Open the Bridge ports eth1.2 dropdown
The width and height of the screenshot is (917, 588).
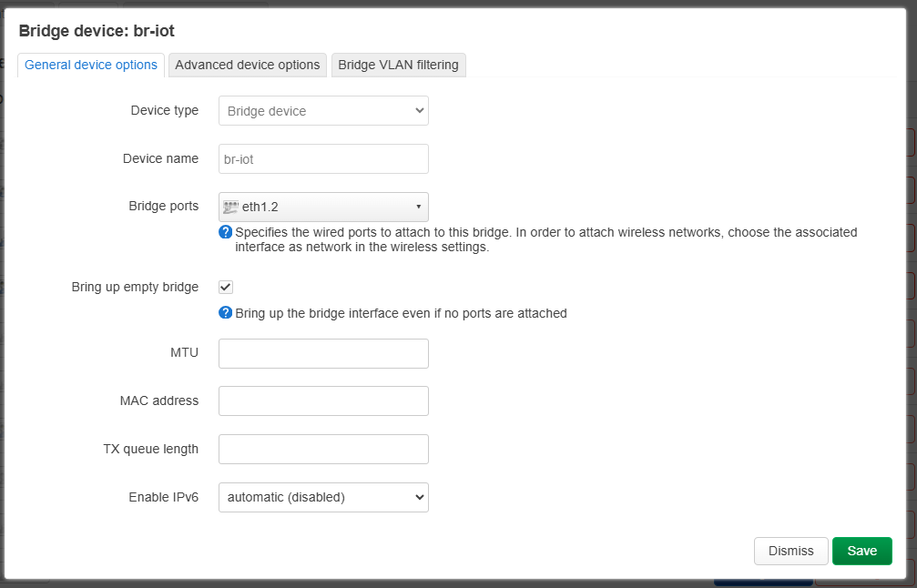click(323, 207)
